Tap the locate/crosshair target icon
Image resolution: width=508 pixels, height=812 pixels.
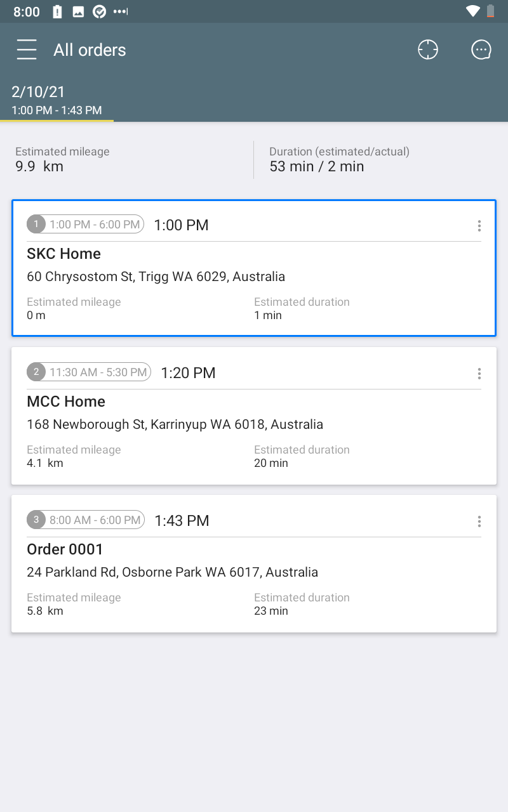click(428, 49)
